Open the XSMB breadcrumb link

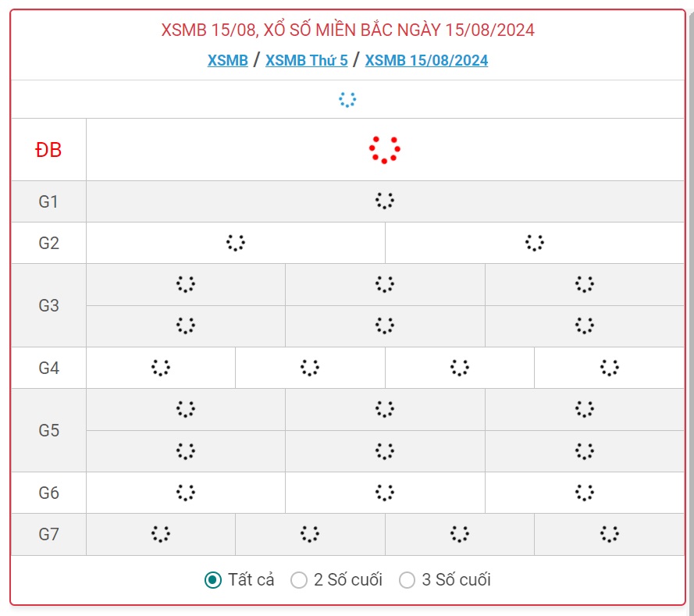pyautogui.click(x=227, y=60)
